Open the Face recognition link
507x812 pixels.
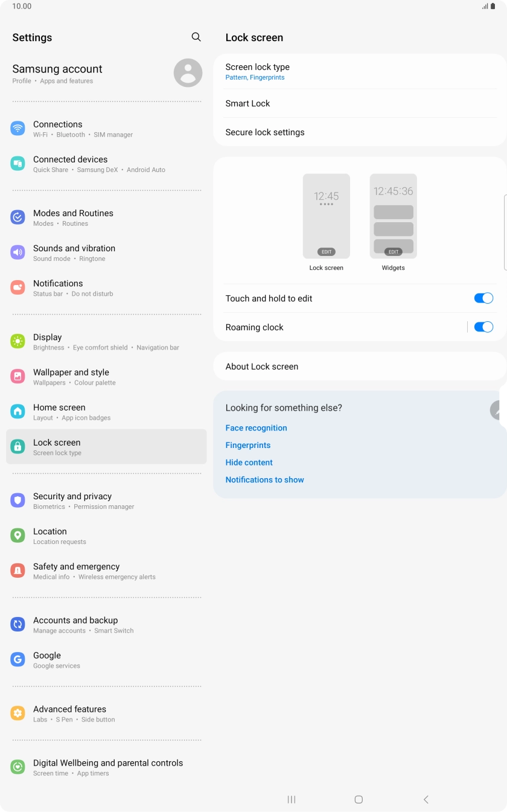256,427
